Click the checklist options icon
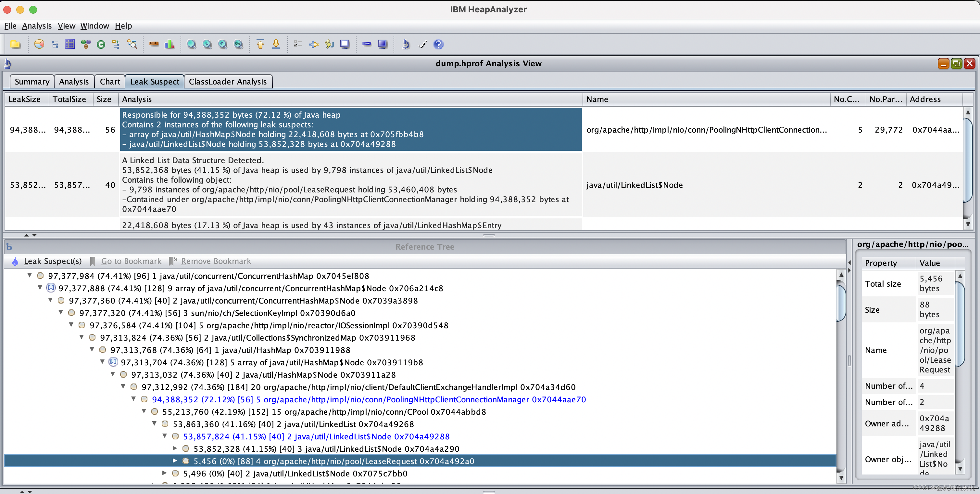 click(298, 44)
